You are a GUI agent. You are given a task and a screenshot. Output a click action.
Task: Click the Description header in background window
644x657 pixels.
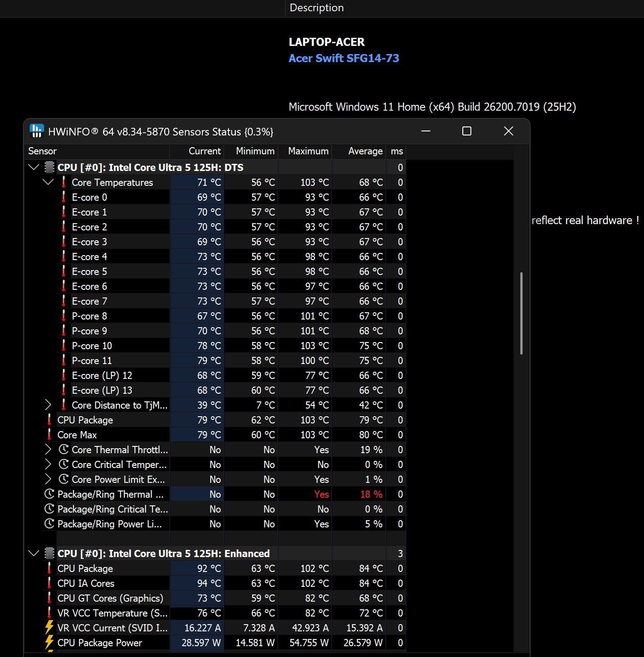(317, 8)
